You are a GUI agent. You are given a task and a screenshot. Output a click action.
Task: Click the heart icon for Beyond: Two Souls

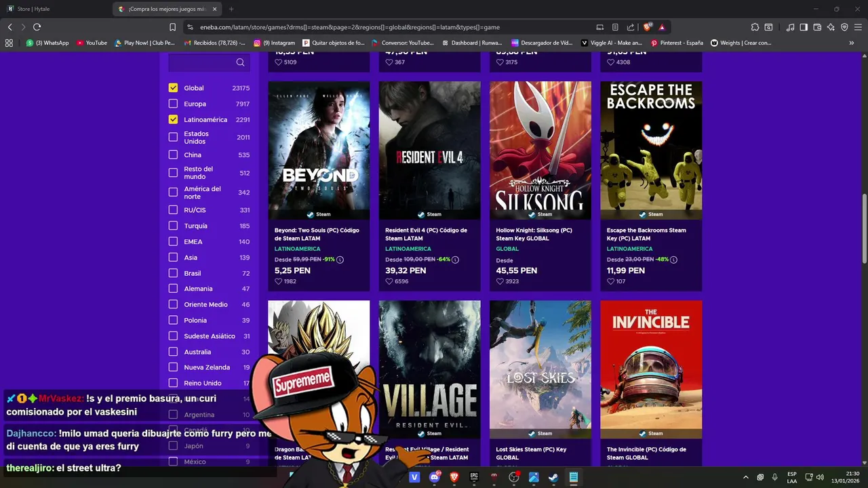278,281
